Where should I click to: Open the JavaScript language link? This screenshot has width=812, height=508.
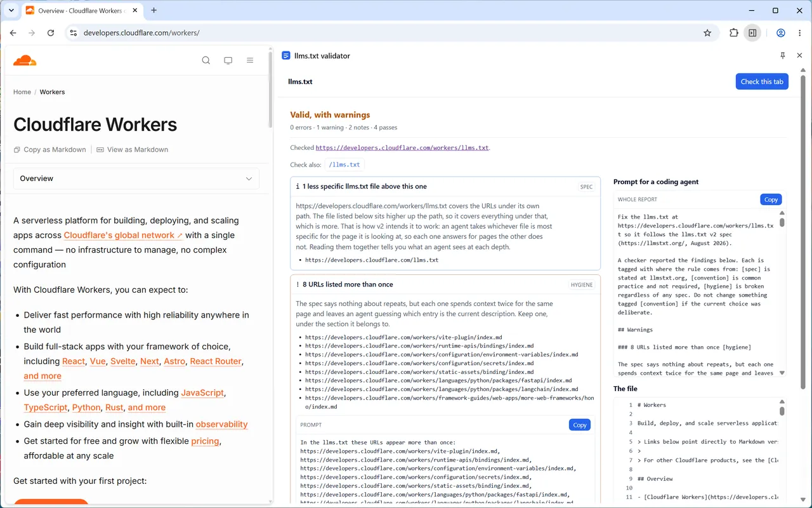pos(202,393)
